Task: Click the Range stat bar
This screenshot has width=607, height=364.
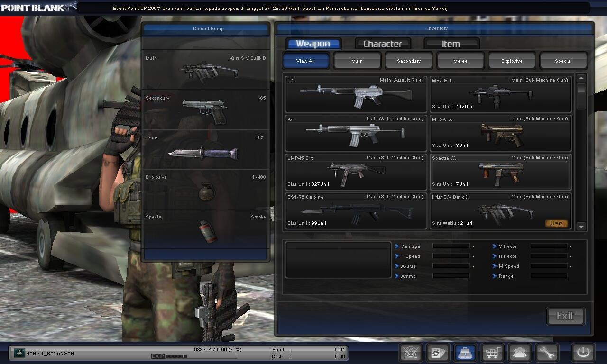Action: (549, 276)
